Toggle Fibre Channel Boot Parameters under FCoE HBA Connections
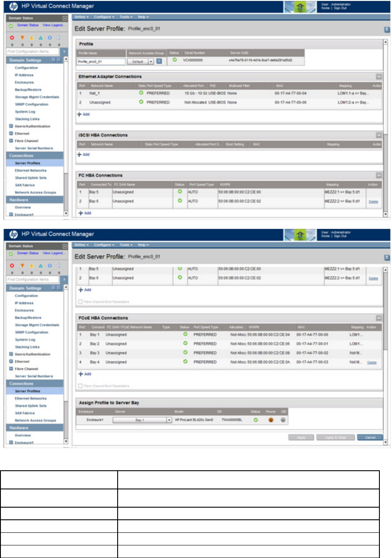392x558 pixels. click(x=80, y=386)
